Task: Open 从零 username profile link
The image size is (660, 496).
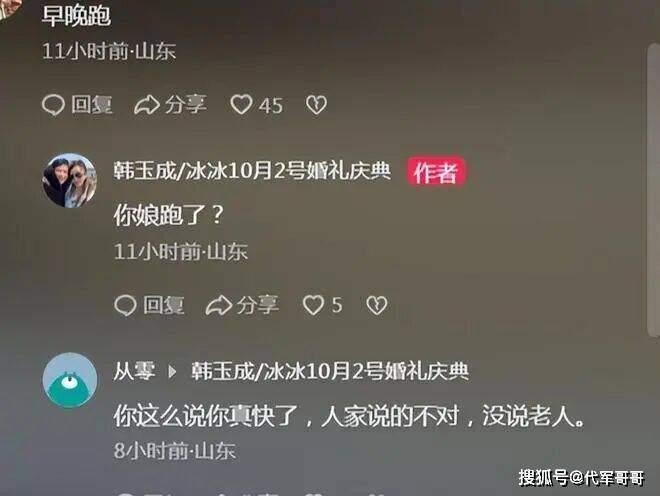Action: point(134,371)
